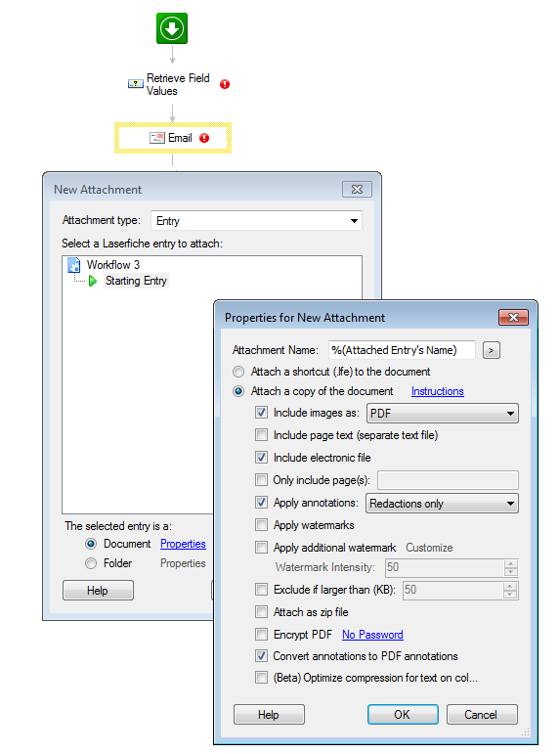Click the Only include page(s) text field

pyautogui.click(x=448, y=480)
